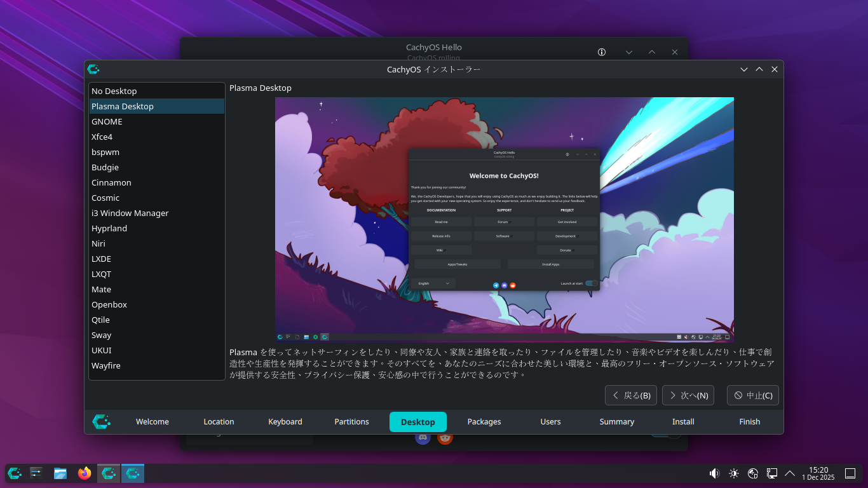The height and width of the screenshot is (488, 868).
Task: Click the About info icon in CachyOS Hello
Action: pos(602,52)
